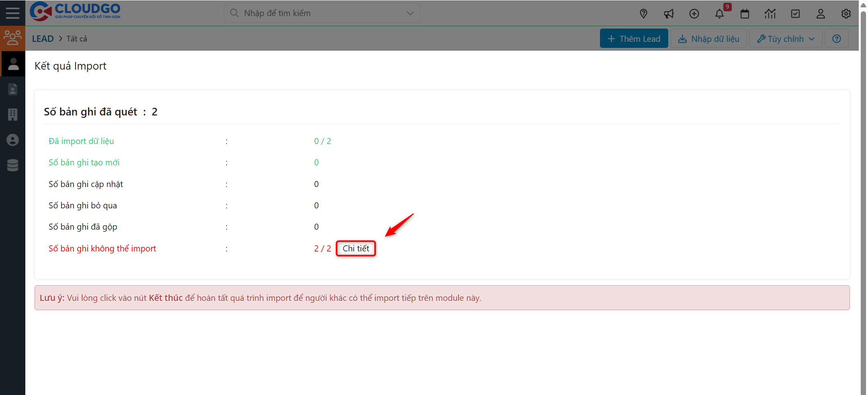Open the tasks checkbox icon
This screenshot has width=868, height=395.
796,13
